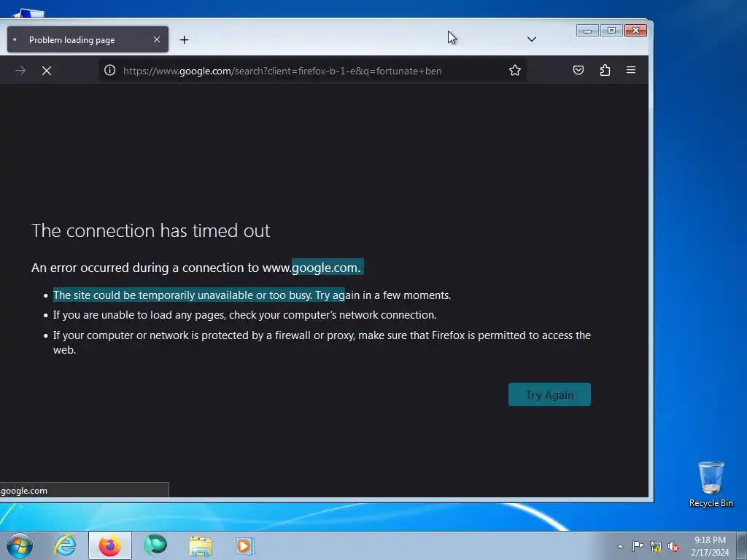Open Action Center flag icon
747x560 pixels.
coord(638,546)
